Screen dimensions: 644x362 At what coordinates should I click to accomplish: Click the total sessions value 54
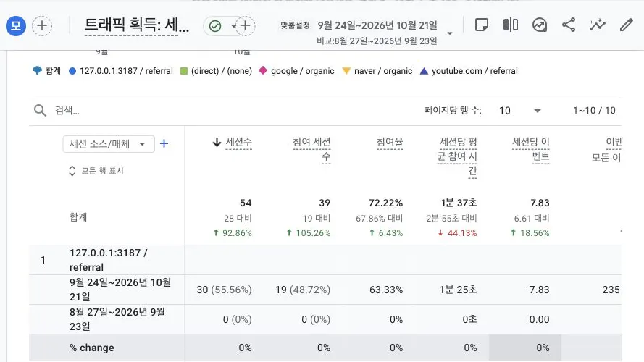click(x=246, y=203)
